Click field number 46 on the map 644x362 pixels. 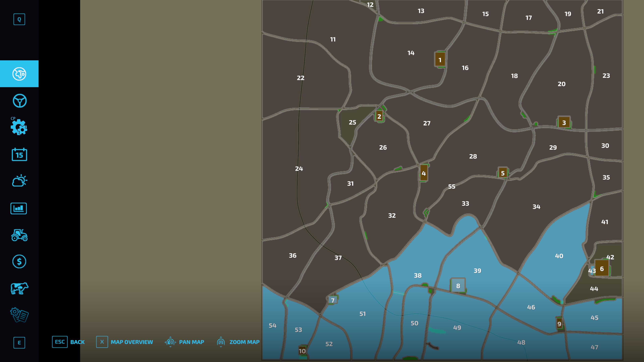tap(531, 307)
